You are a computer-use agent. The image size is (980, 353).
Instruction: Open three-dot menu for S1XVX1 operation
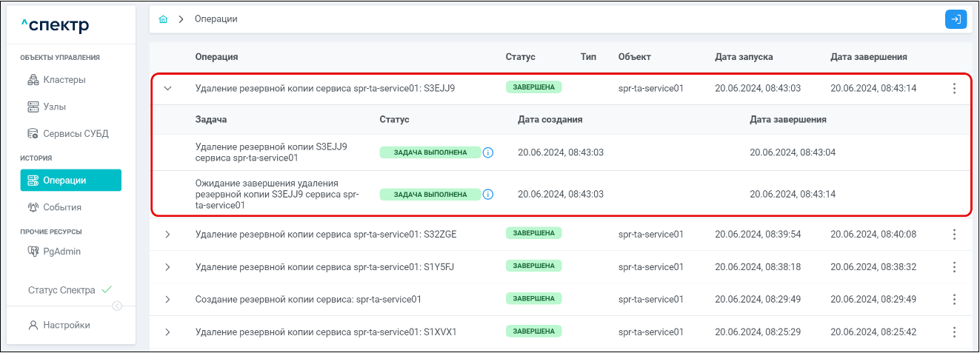pos(954,332)
